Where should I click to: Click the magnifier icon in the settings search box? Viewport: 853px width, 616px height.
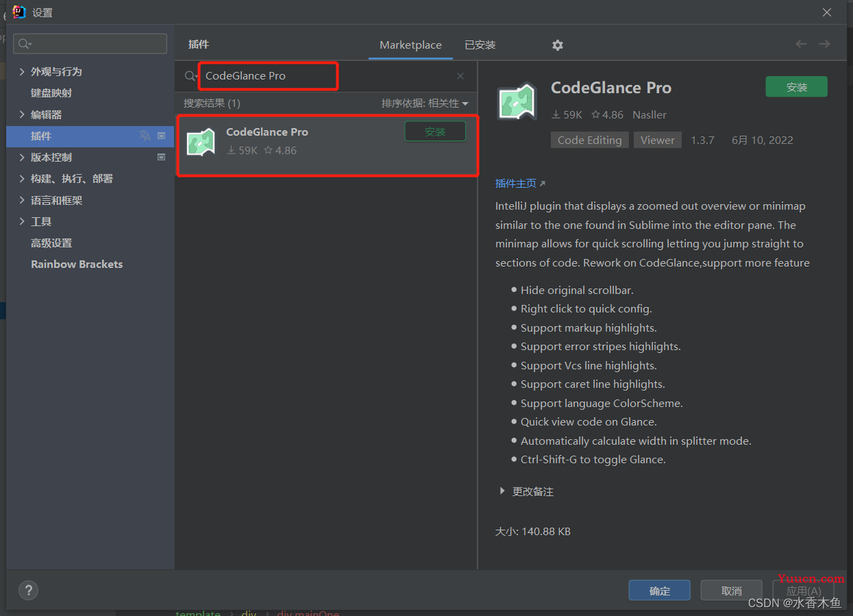click(x=25, y=44)
